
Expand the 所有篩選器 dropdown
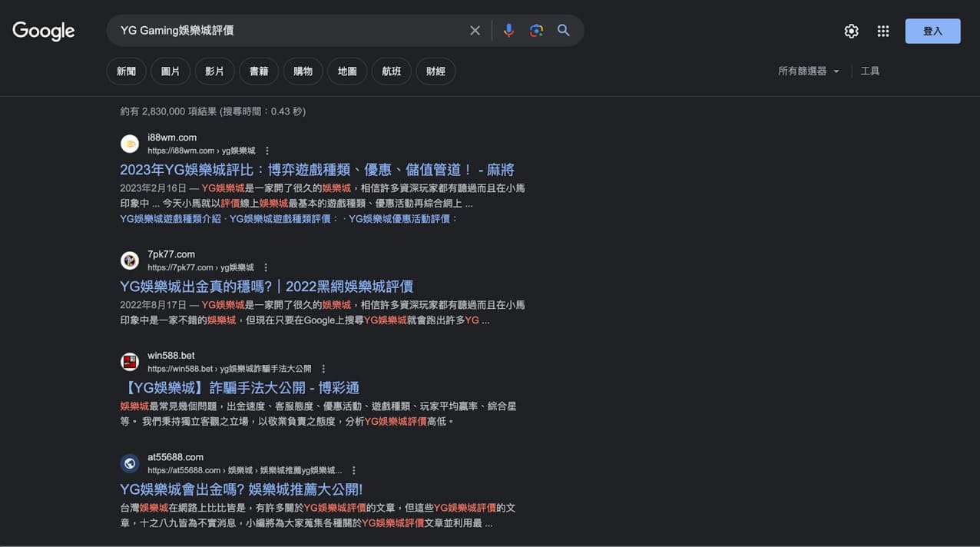[x=809, y=71]
